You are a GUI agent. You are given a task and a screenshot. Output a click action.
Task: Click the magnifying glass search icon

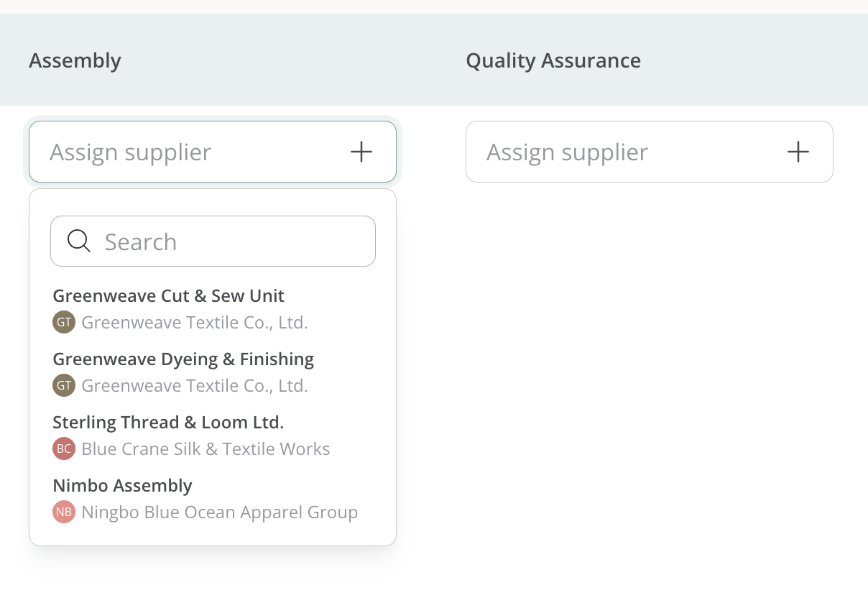pos(78,241)
